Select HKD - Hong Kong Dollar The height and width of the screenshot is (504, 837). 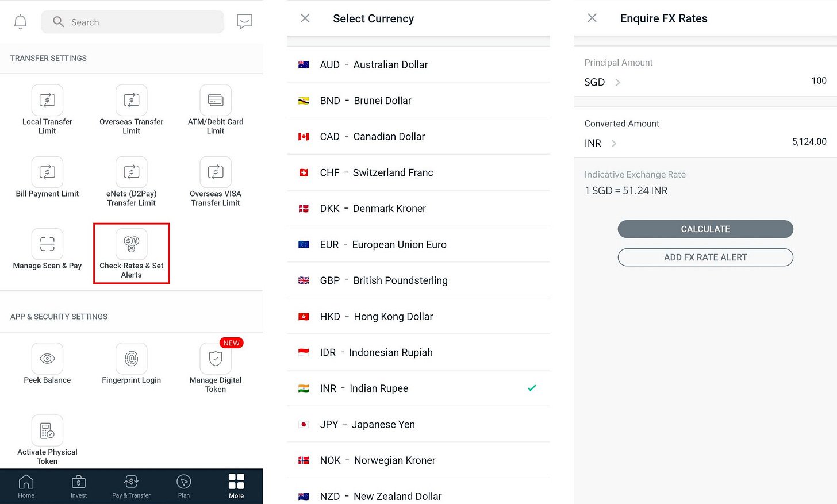[x=418, y=316]
